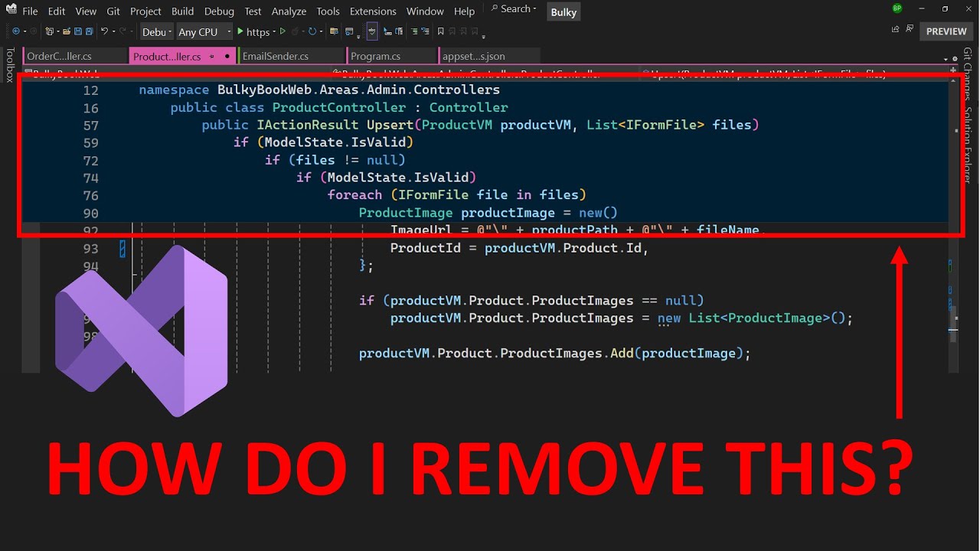Open the Analyze menu
The width and height of the screenshot is (980, 551).
pos(289,11)
